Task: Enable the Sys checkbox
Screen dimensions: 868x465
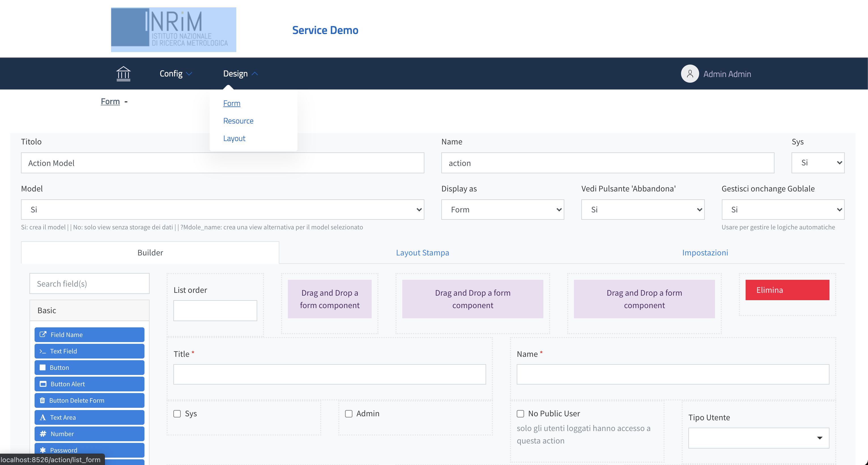Action: [177, 413]
